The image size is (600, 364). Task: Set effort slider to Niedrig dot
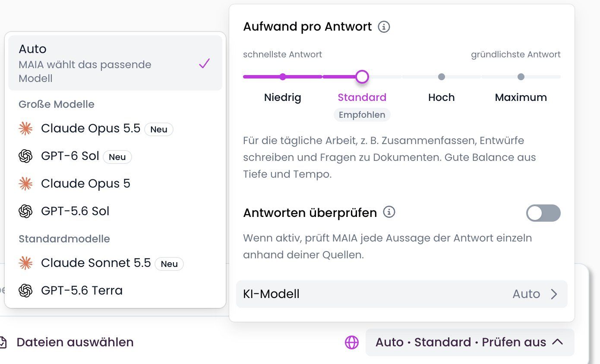tap(283, 77)
